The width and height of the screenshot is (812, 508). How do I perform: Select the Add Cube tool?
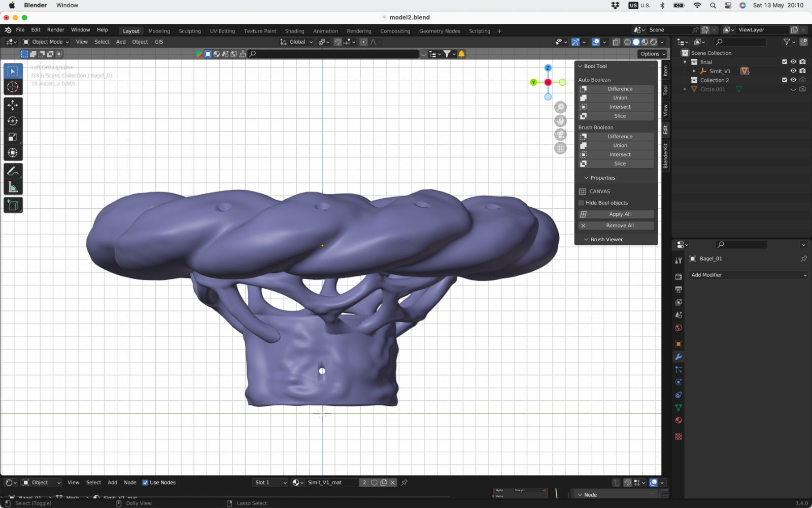point(13,205)
